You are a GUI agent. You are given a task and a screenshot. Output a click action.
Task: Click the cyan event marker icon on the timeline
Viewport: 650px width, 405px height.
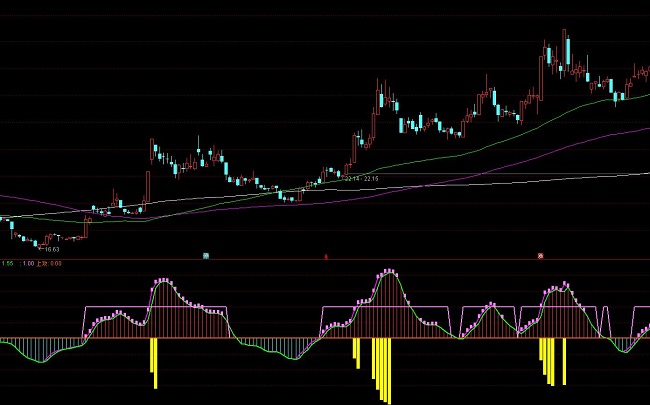[206, 256]
